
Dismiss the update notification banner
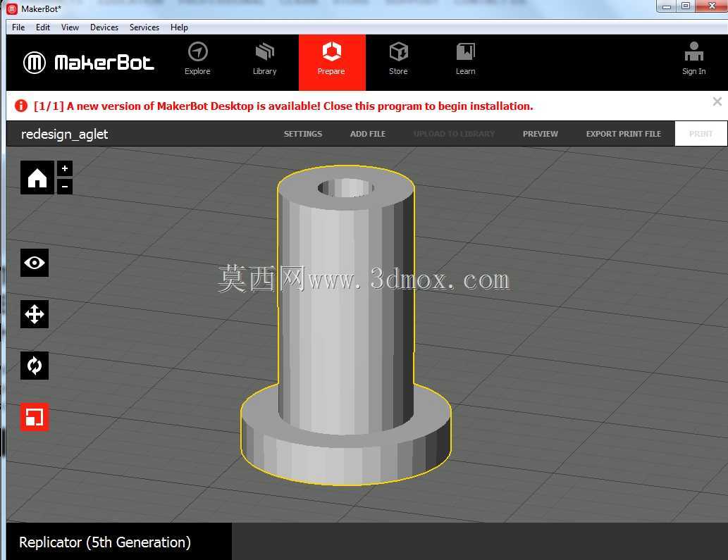point(717,101)
